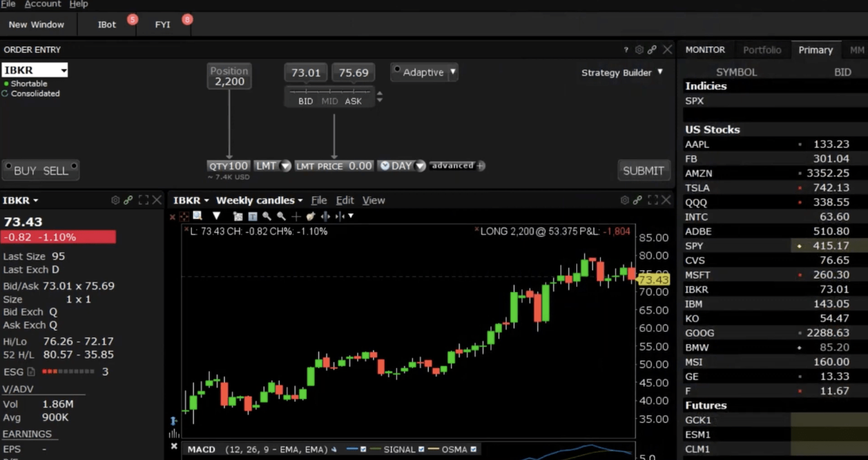Open the Strategy Builder dropdown arrow
Screen dimensions: 868x460
point(660,72)
